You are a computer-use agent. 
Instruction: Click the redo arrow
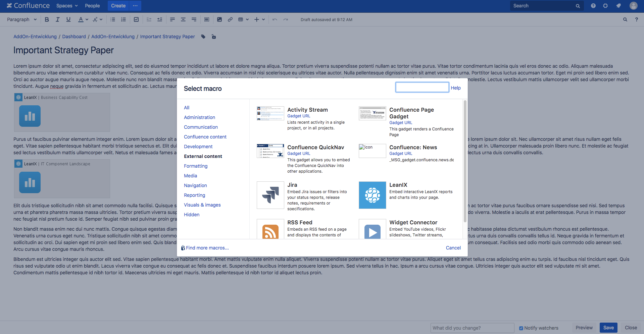point(286,19)
